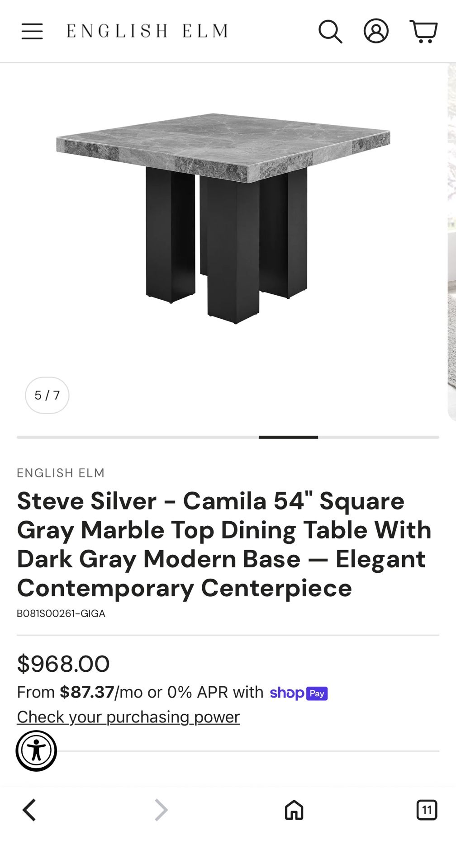The width and height of the screenshot is (456, 868).
Task: Open the hamburger navigation menu
Action: (x=32, y=31)
